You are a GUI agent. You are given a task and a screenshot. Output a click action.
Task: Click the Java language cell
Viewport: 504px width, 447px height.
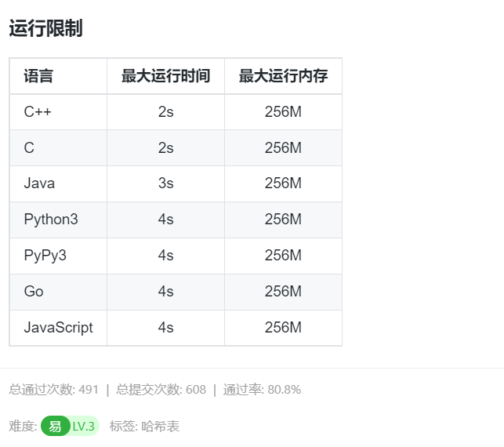58,184
